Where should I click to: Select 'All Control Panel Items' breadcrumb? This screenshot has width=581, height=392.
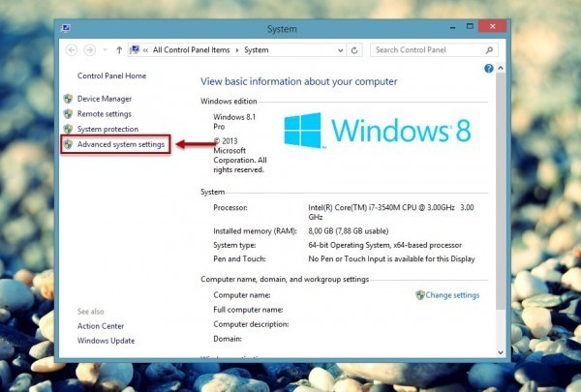click(191, 50)
